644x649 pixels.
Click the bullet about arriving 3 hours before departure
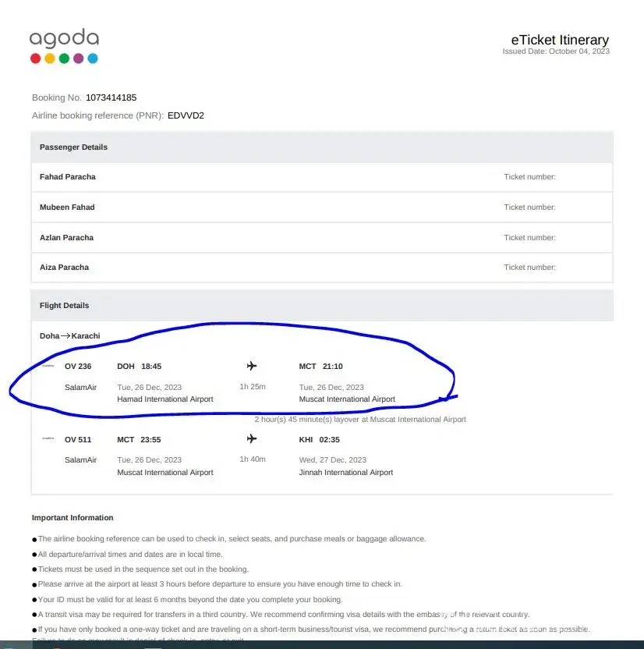click(218, 584)
